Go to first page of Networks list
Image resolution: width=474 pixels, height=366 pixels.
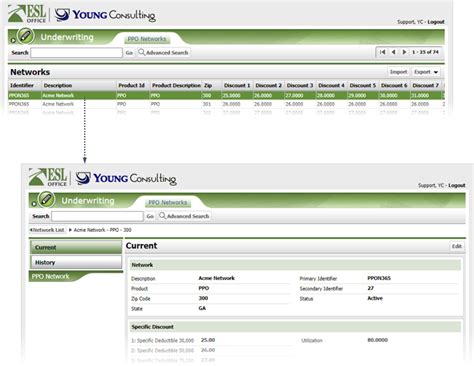click(x=383, y=52)
